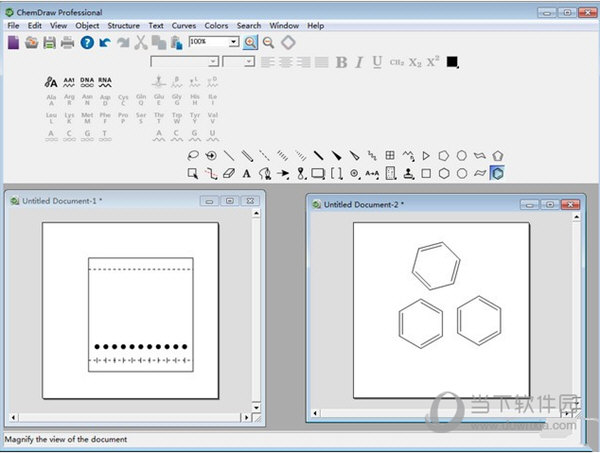
Task: Open the font name dropdown
Action: tap(213, 62)
